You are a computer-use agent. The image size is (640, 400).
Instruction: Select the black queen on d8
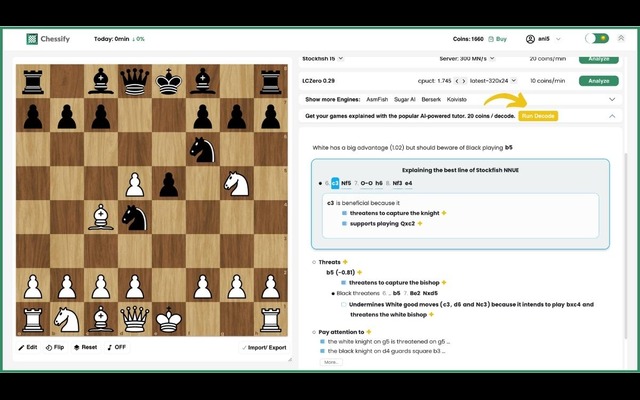pos(135,81)
